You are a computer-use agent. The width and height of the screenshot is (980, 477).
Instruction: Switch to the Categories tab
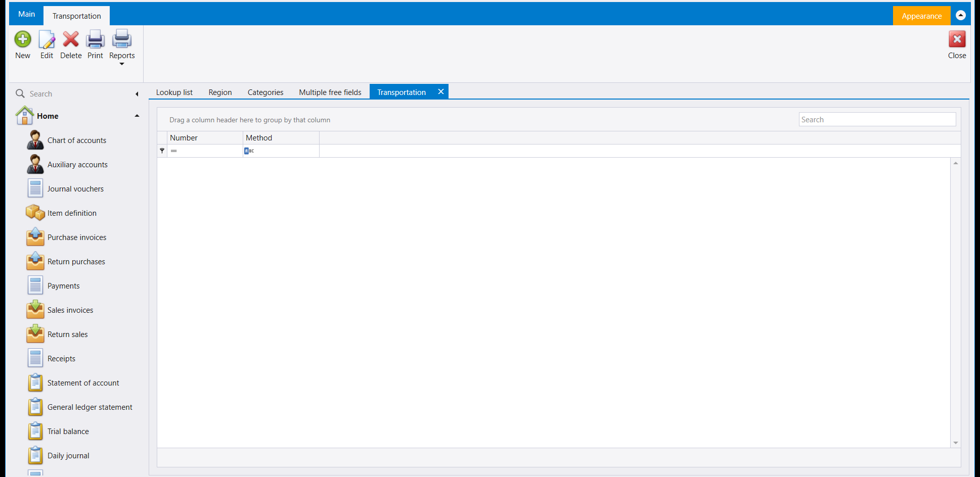point(265,92)
